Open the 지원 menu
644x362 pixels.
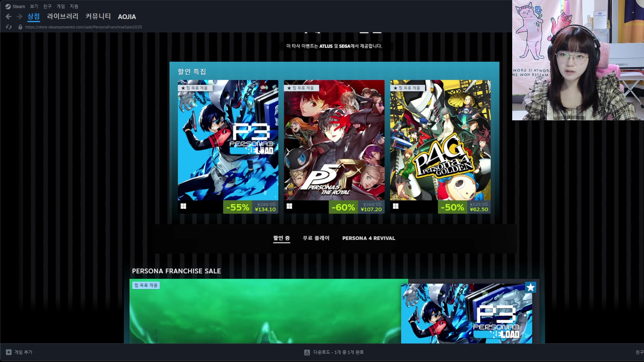74,6
